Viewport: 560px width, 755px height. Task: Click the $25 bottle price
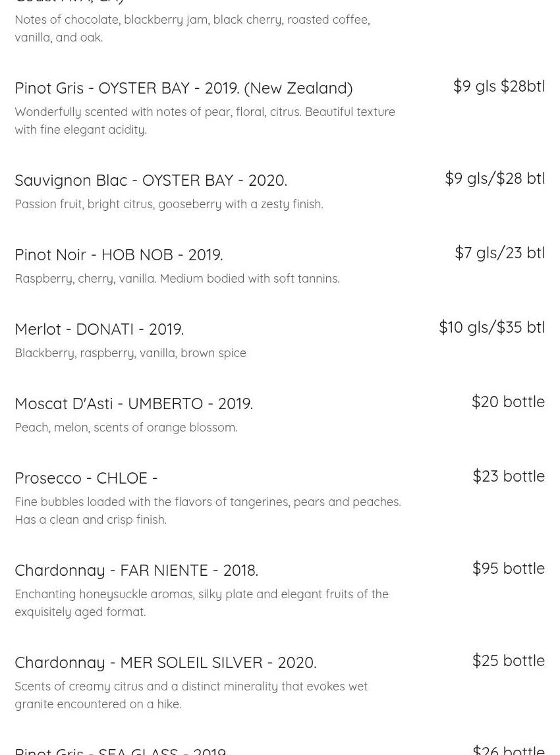pos(508,660)
